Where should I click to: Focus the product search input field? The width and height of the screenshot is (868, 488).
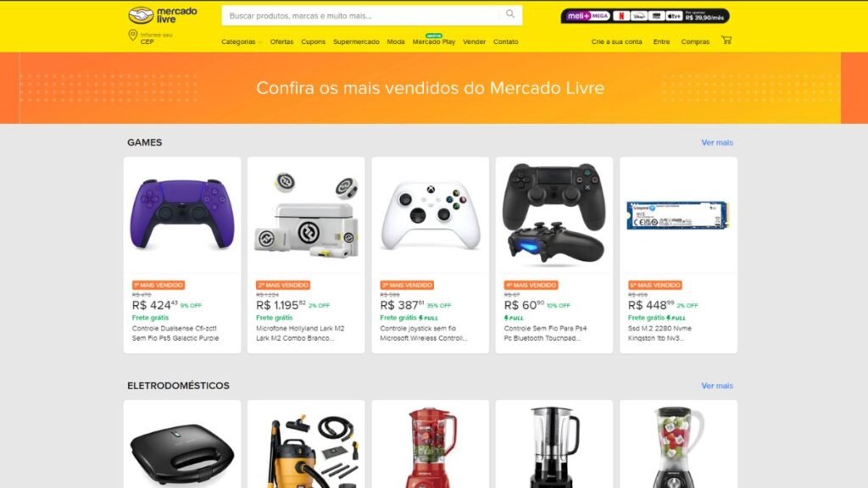coord(363,15)
